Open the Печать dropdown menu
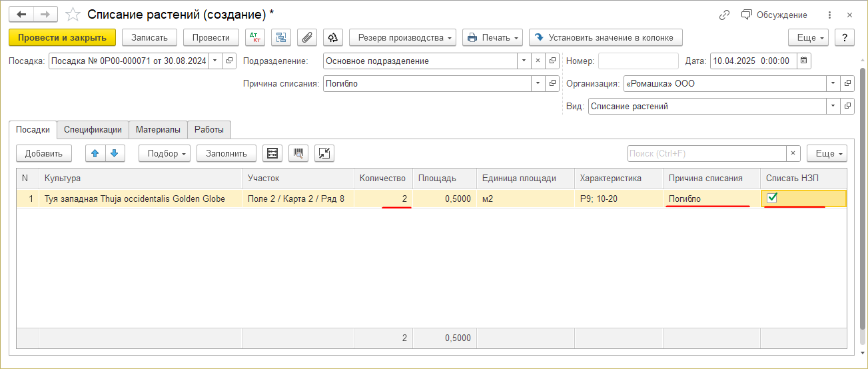 click(492, 38)
